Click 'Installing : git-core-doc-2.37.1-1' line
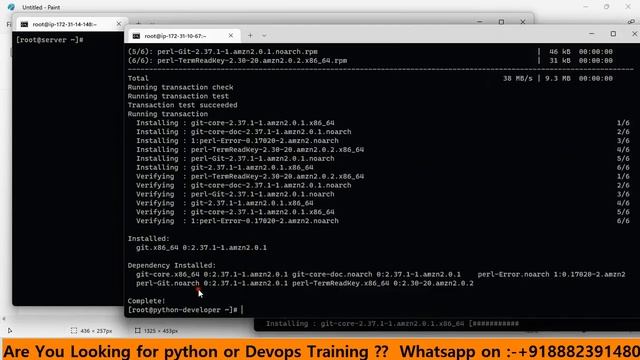The width and height of the screenshot is (640, 360). [244, 131]
